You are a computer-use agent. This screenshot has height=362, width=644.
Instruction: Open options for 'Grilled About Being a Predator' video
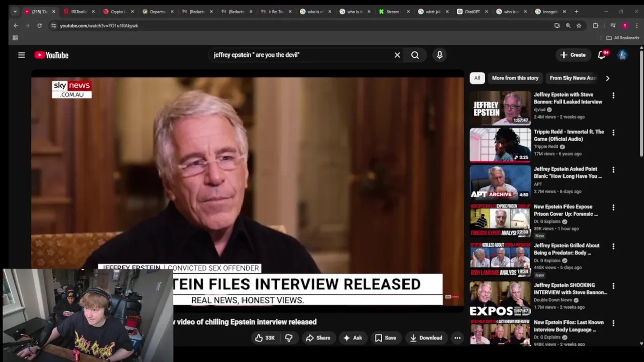tap(613, 246)
